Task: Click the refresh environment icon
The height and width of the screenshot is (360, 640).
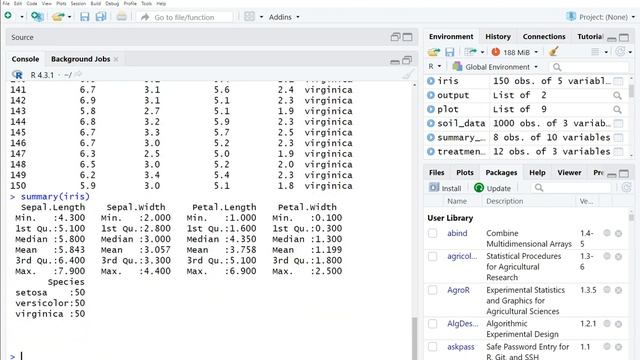Action: click(620, 51)
